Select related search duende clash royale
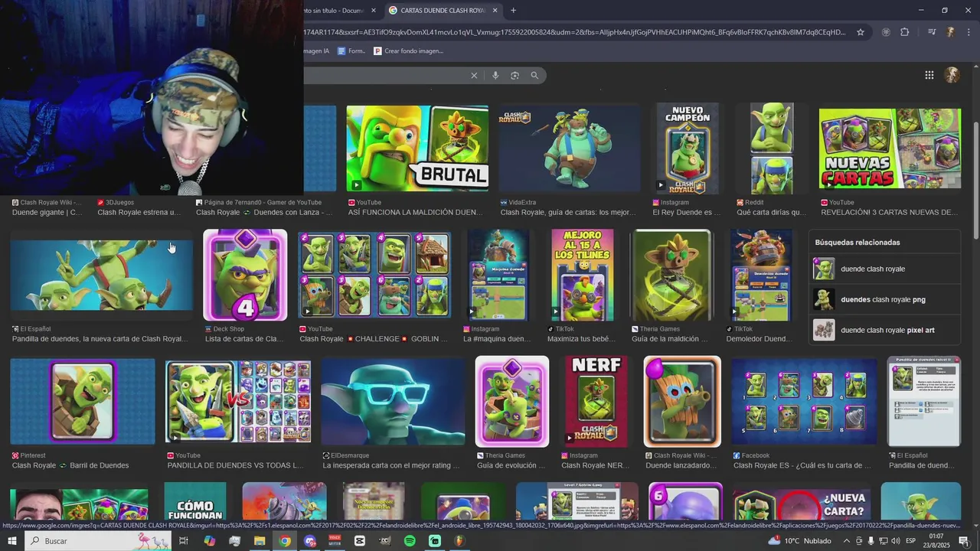 pyautogui.click(x=884, y=269)
